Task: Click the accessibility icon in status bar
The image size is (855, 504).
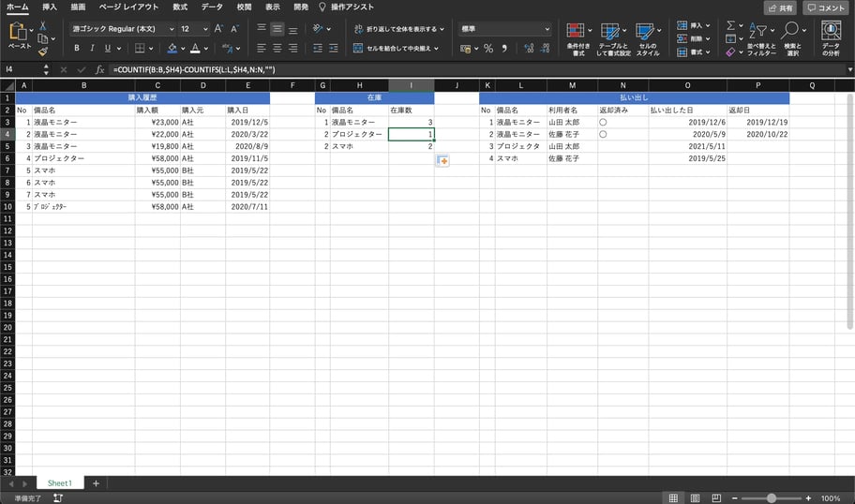Action: click(58, 498)
